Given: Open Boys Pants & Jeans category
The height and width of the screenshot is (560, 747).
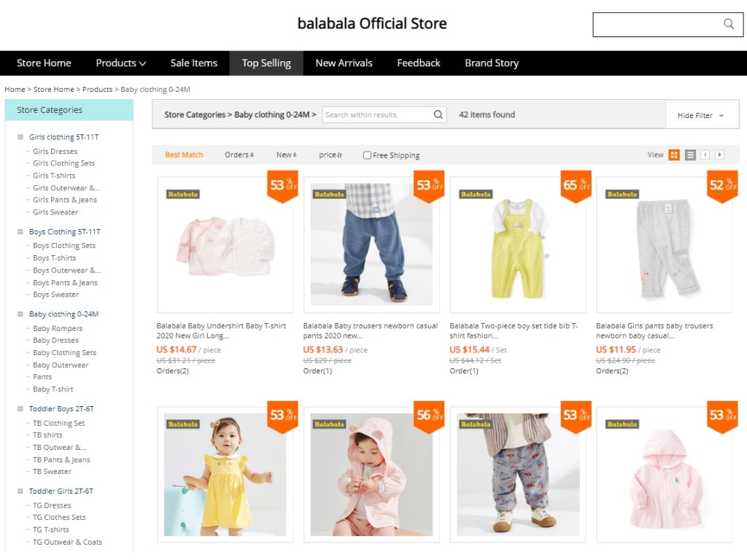Looking at the screenshot, I should coord(65,283).
